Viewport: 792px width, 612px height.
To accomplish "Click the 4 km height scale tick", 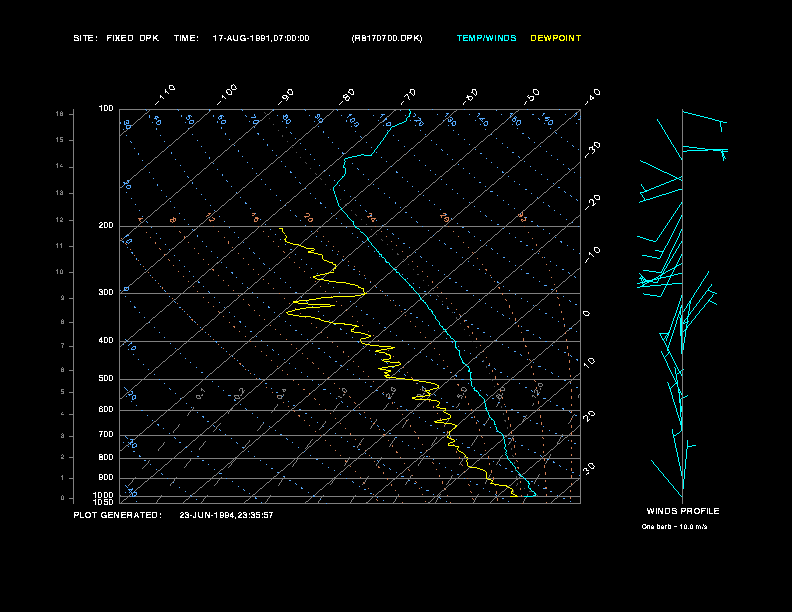I will pos(63,414).
